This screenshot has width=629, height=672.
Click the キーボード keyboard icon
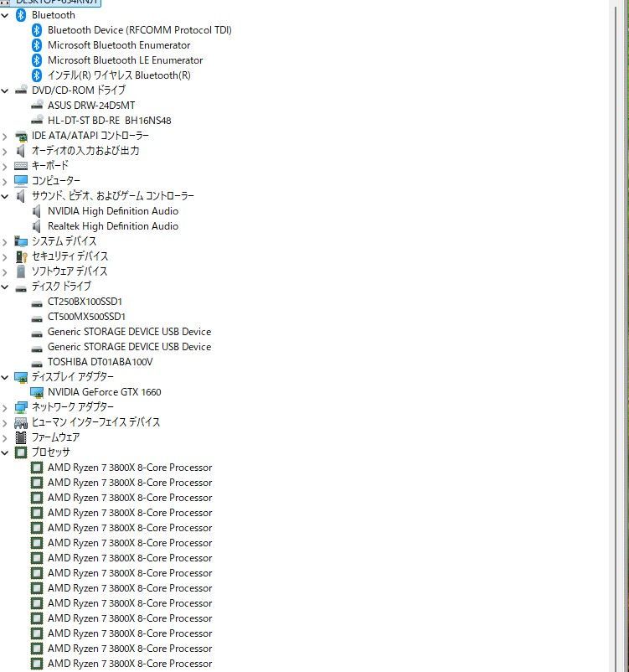(21, 166)
